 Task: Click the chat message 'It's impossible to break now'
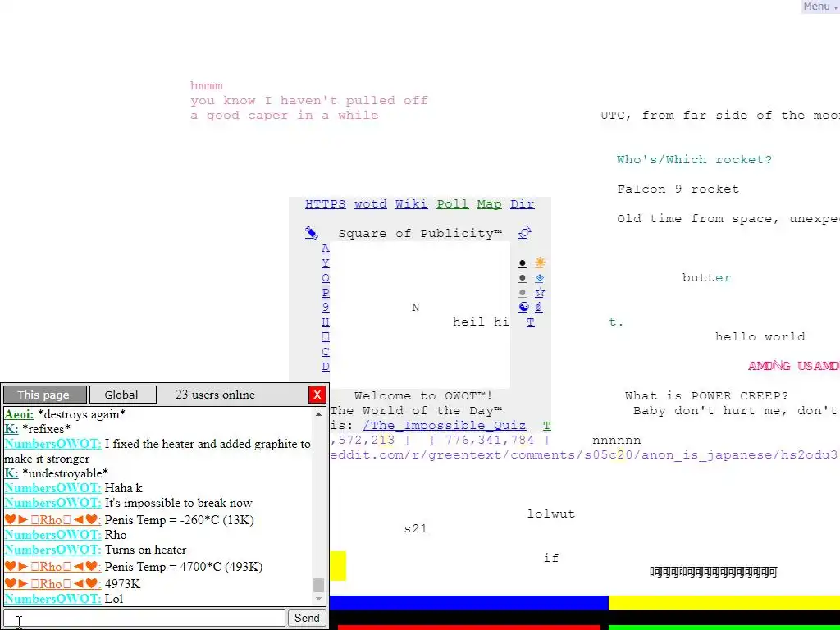tap(178, 503)
